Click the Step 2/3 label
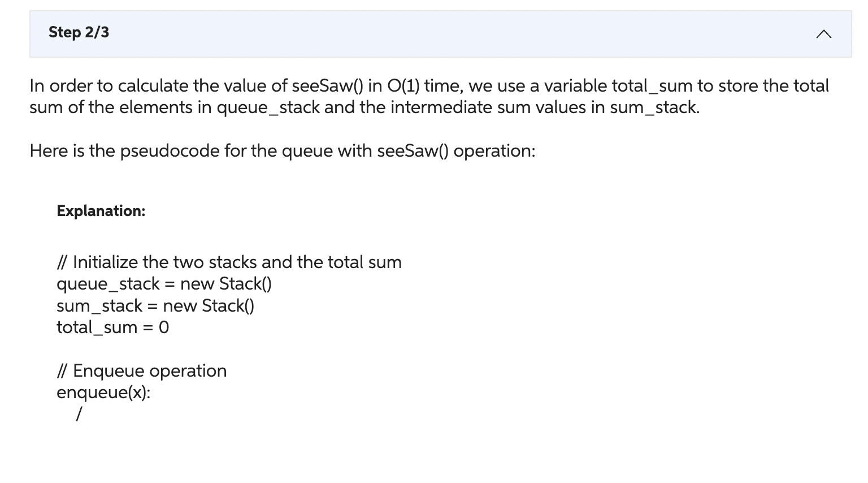Screen dimensions: 868x483 tap(78, 32)
